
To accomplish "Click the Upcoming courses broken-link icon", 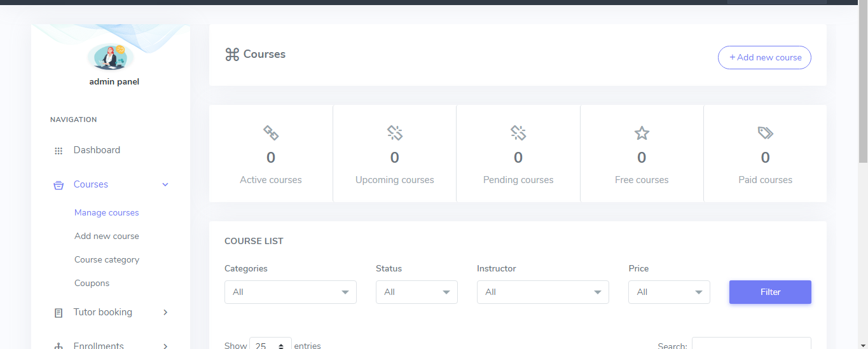I will click(x=395, y=133).
